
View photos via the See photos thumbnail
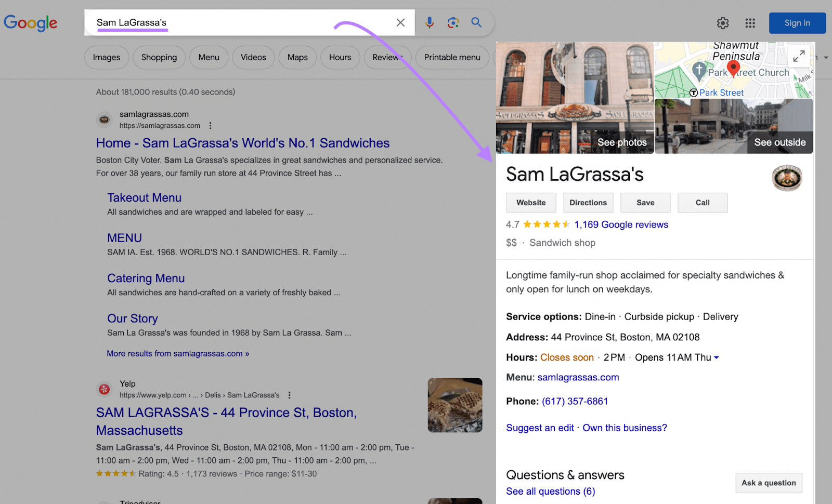[x=622, y=142]
